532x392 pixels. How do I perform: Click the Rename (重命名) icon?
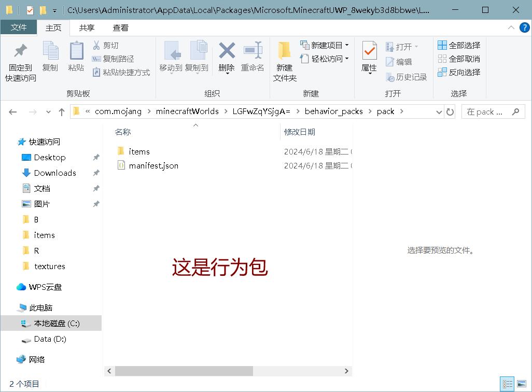pos(253,51)
